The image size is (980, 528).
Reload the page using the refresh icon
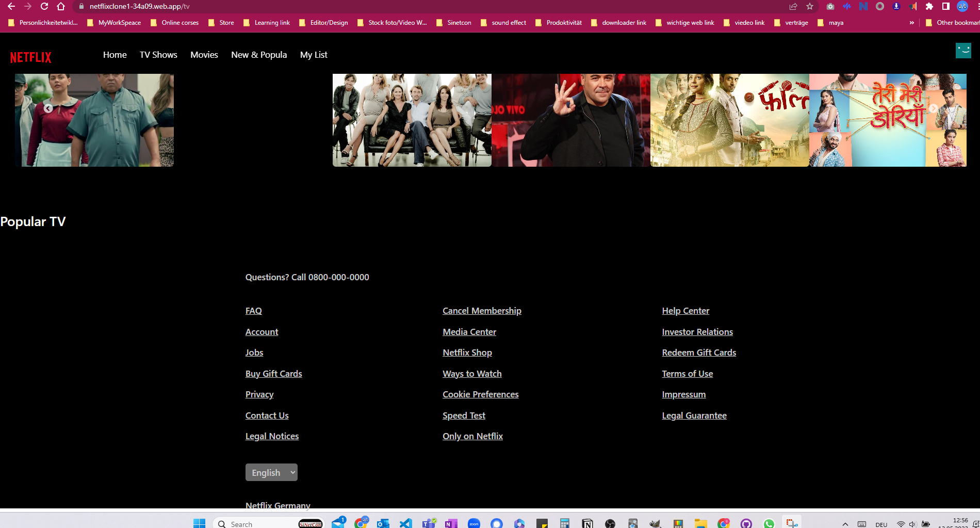pyautogui.click(x=44, y=7)
